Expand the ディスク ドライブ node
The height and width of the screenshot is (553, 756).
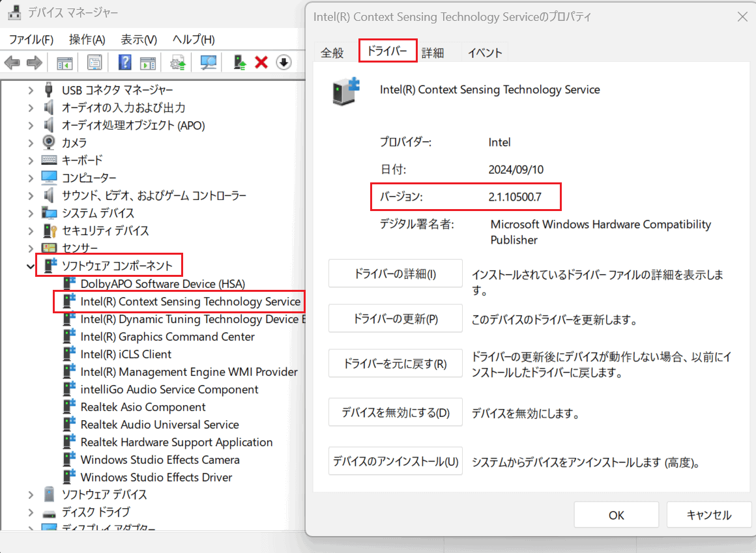[x=31, y=513]
